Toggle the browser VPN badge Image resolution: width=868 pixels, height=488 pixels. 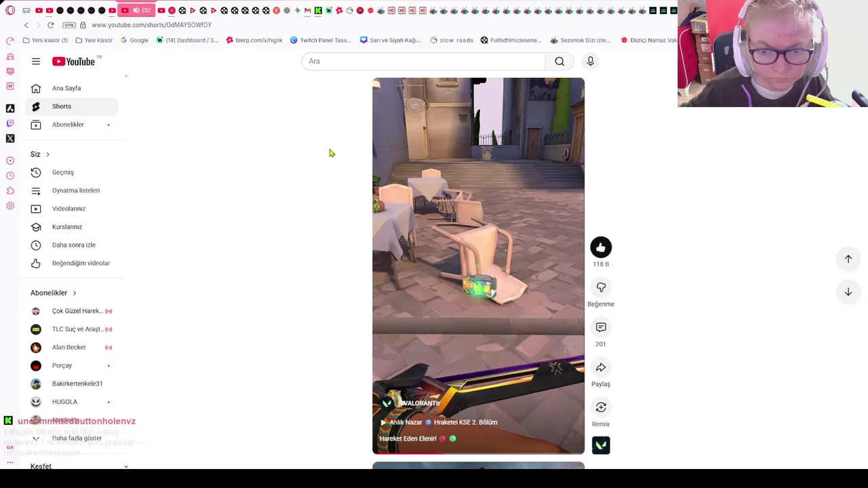coord(68,25)
